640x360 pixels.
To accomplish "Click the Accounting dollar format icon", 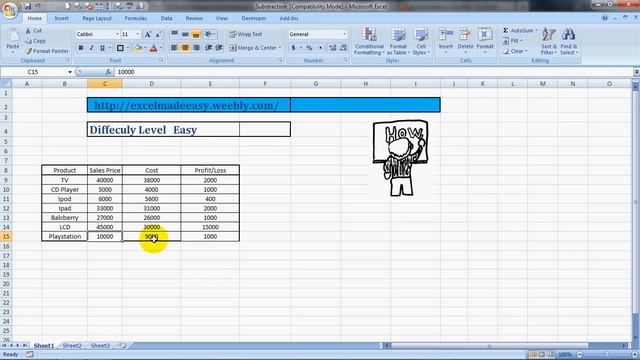I will click(x=293, y=48).
